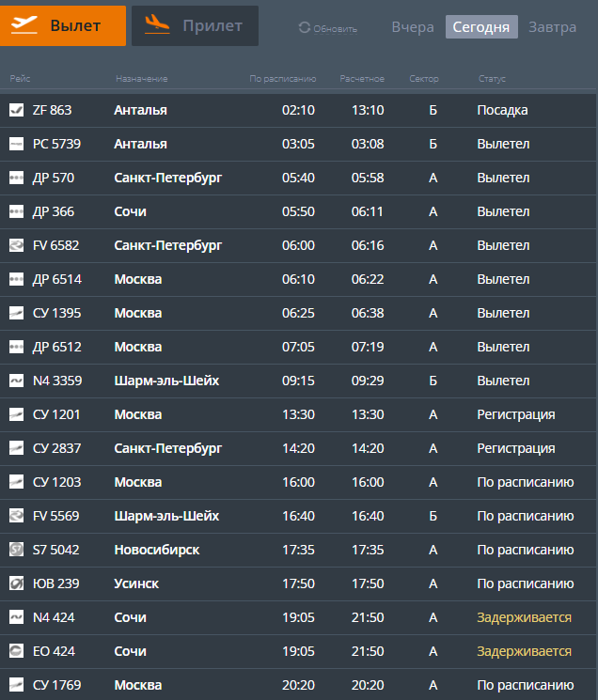Click the airline icon next to ЮВ 239
598x700 pixels.
point(16,583)
